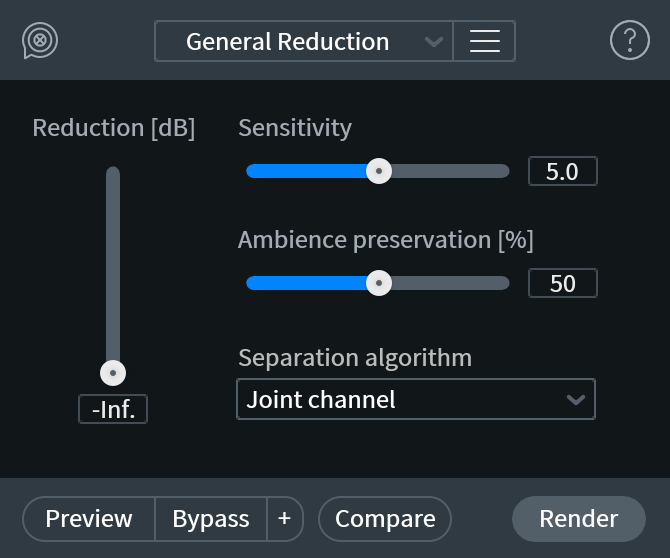The image size is (670, 558).
Task: Open the Separation algorithm dropdown
Action: [415, 399]
